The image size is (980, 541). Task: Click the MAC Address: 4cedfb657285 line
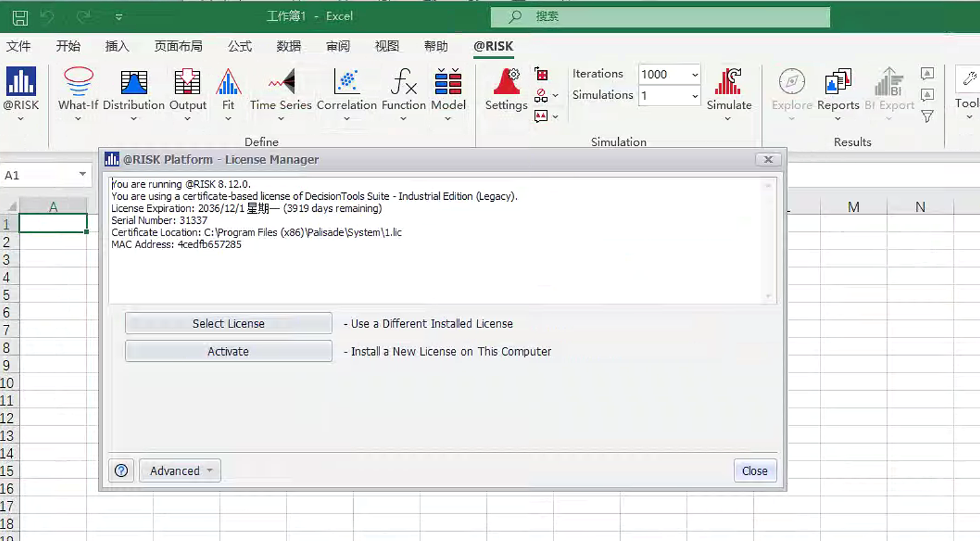tap(177, 244)
